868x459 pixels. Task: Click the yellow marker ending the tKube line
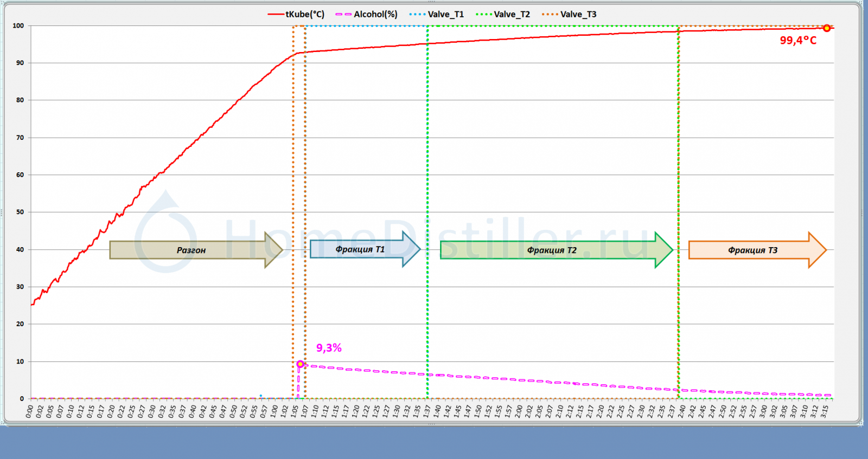tap(826, 28)
